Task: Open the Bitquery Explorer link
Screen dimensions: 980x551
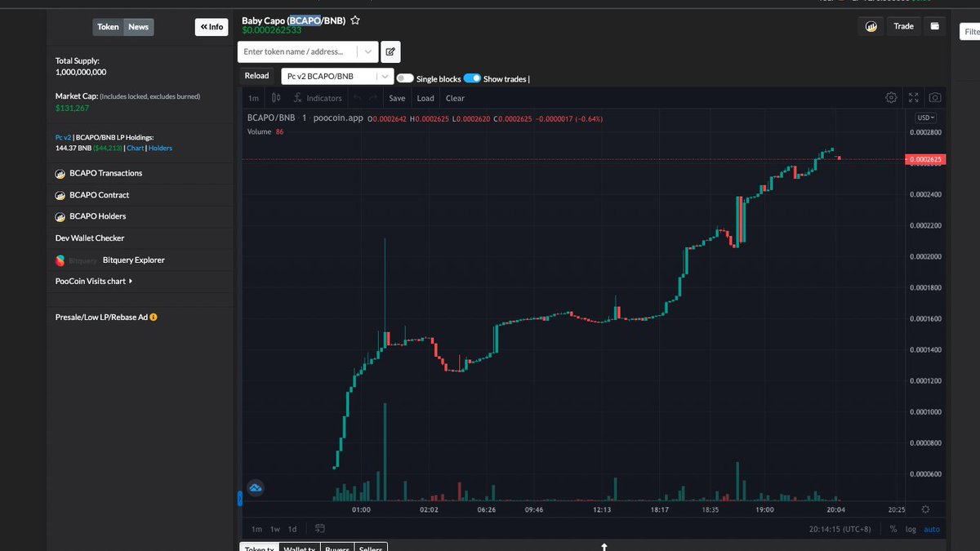Action: tap(133, 260)
